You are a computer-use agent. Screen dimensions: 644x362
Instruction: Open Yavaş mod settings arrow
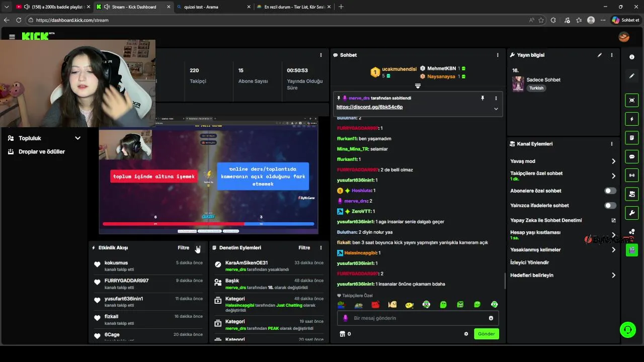coord(613,161)
